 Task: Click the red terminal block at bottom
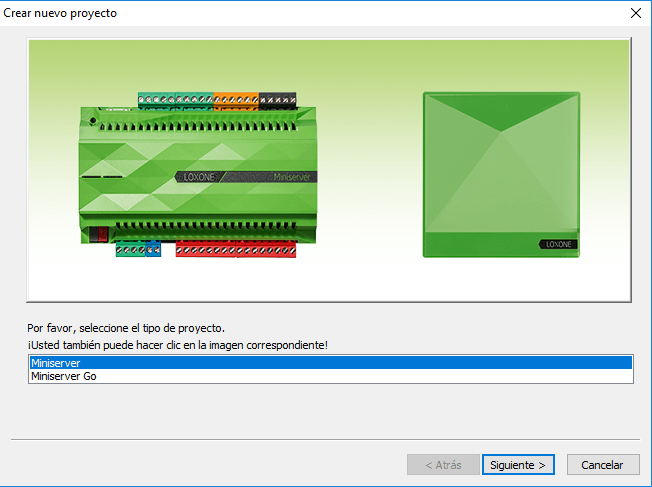coord(235,249)
